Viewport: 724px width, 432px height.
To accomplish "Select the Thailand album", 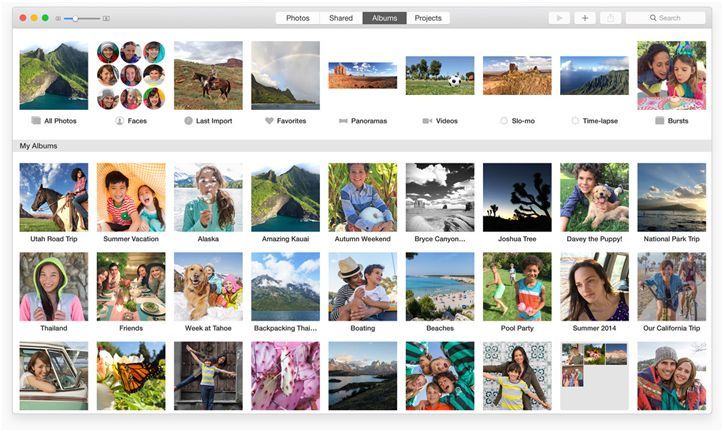I will 54,287.
